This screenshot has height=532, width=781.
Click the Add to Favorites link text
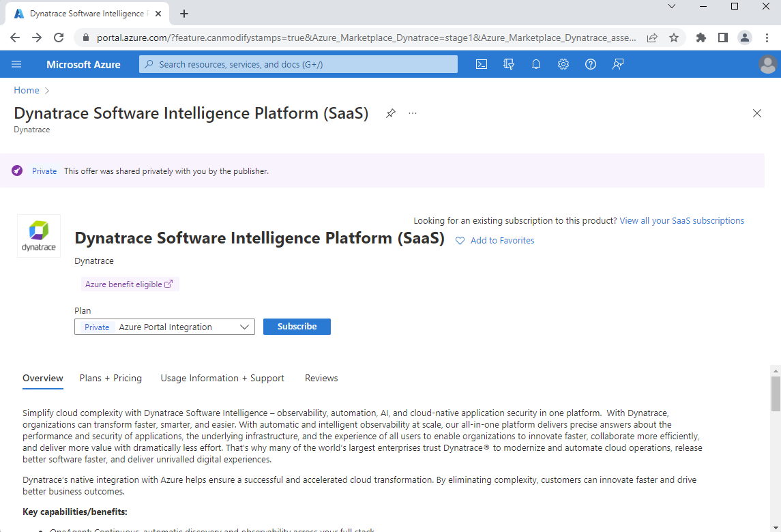[502, 241]
